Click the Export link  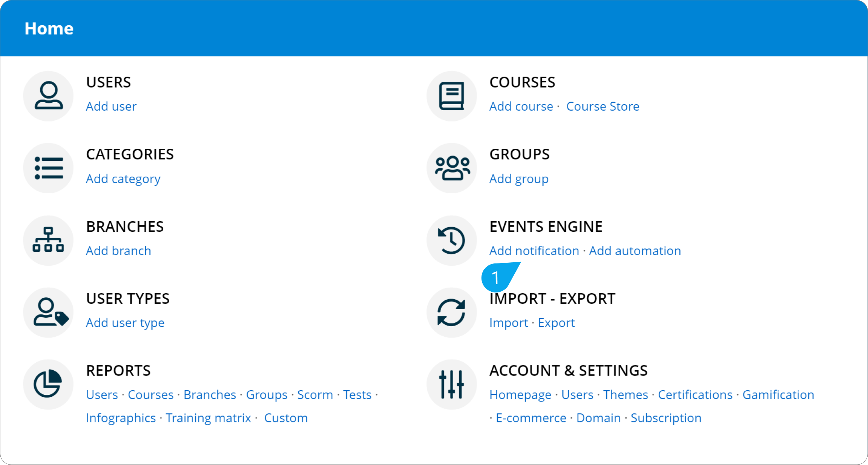tap(556, 323)
